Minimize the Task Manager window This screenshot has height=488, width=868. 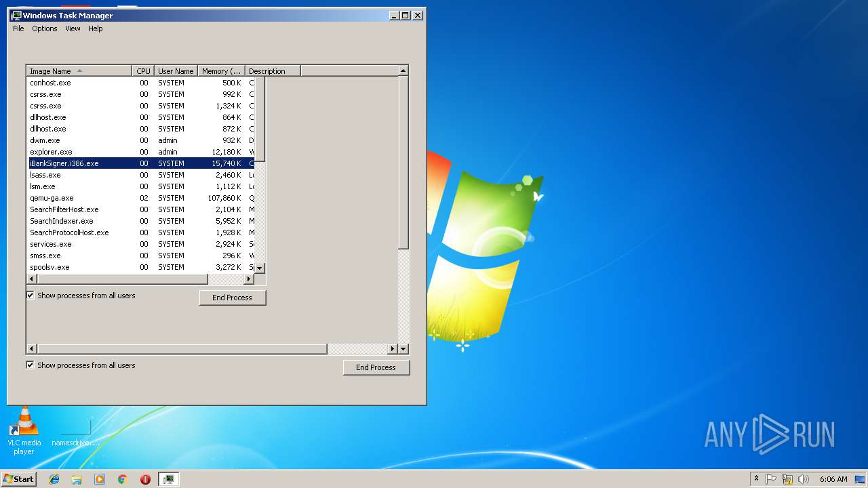394,15
